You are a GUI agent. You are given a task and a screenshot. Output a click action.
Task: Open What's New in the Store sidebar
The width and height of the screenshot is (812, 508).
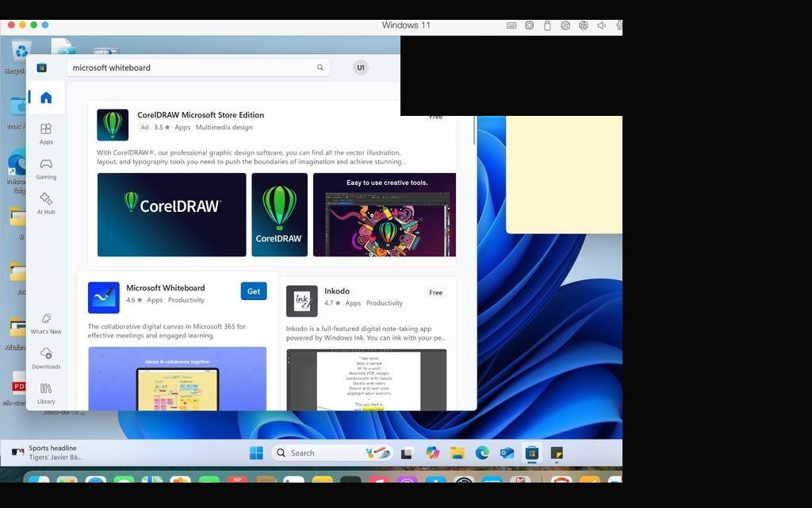(45, 323)
